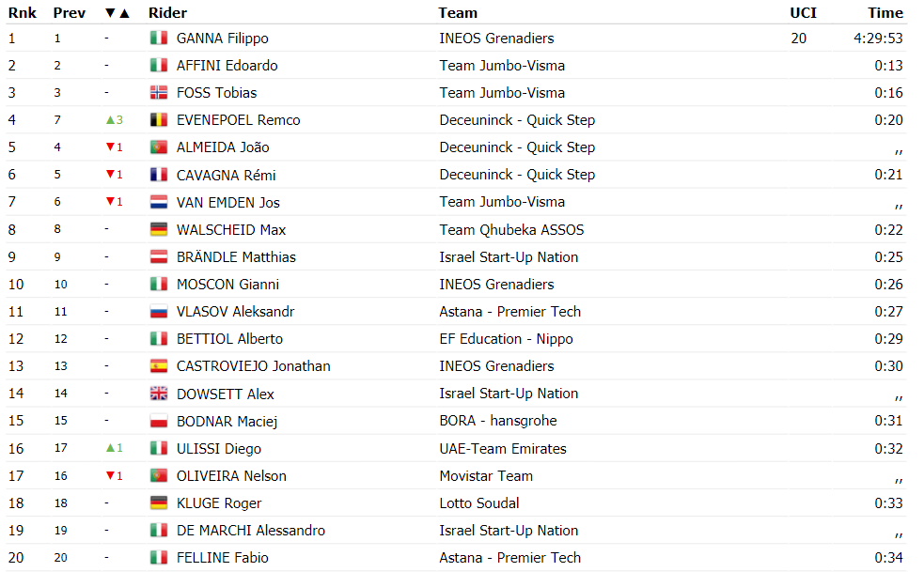Click the Portuguese flag beside ALMEIDA João
The height and width of the screenshot is (572, 924).
click(x=159, y=147)
